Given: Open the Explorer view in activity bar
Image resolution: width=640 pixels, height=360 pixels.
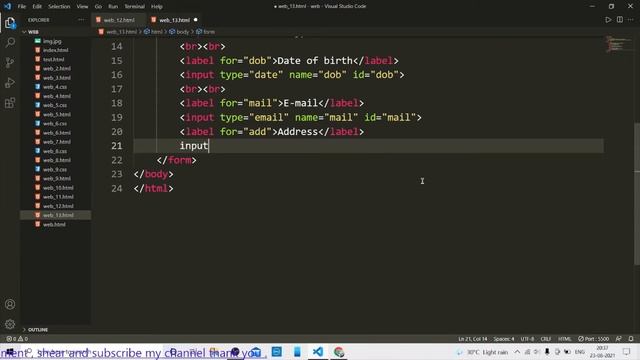Looking at the screenshot, I should click(10, 22).
